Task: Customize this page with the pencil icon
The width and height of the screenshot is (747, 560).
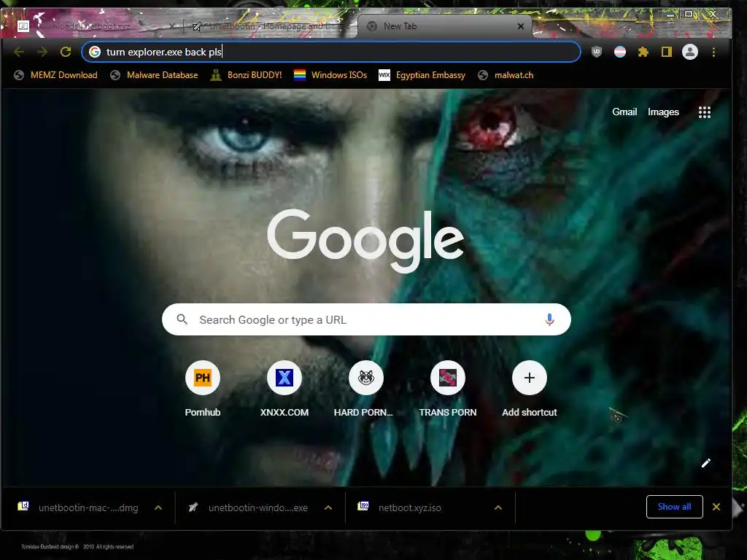Action: (x=706, y=463)
